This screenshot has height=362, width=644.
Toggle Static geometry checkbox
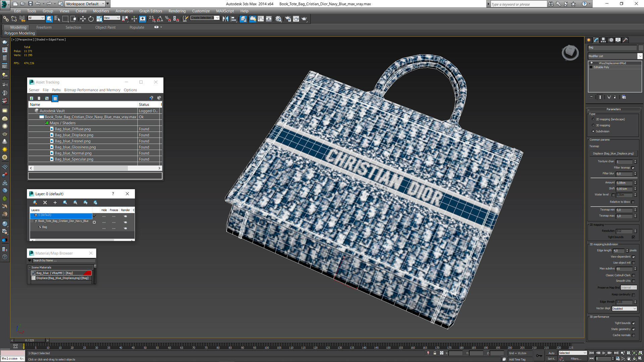point(633,329)
